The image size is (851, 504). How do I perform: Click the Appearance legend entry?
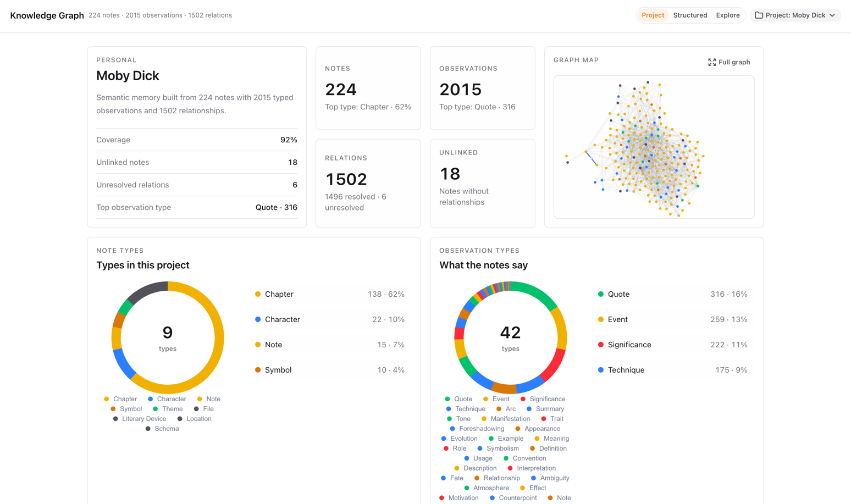[x=538, y=429]
